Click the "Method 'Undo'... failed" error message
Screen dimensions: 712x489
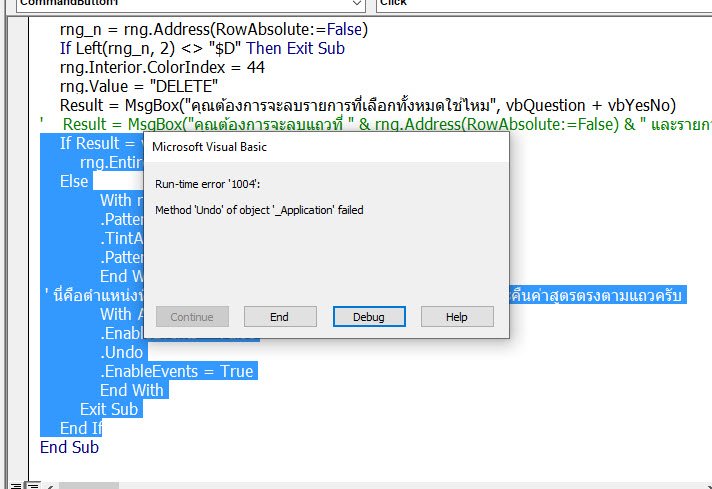(259, 210)
